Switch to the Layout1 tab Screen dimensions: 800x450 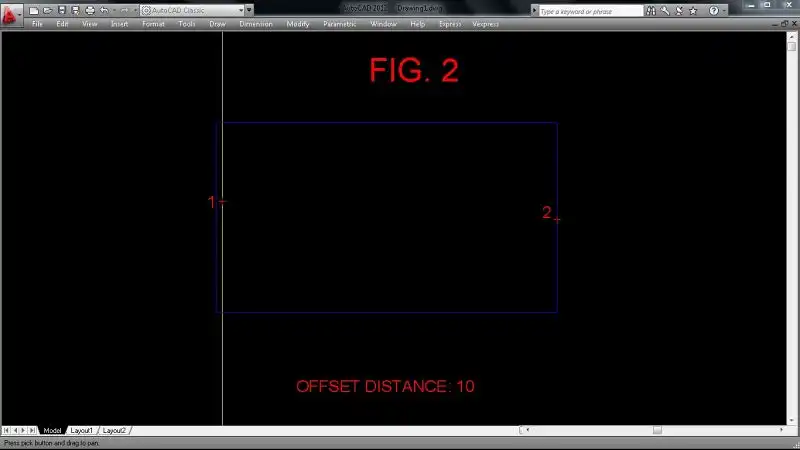pos(82,431)
